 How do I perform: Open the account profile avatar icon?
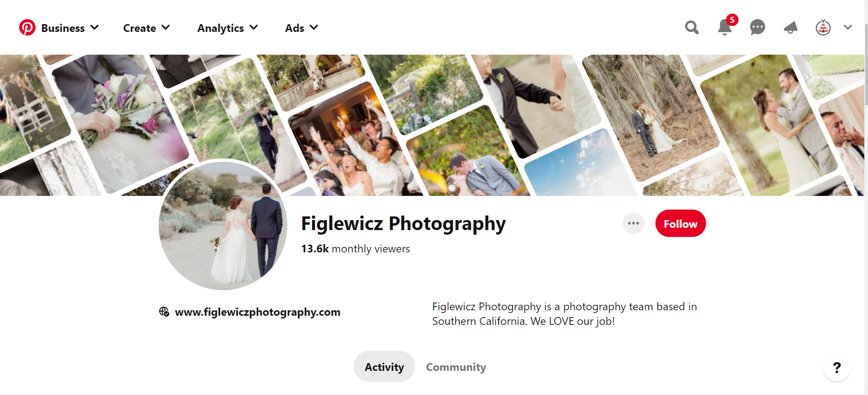pos(823,28)
